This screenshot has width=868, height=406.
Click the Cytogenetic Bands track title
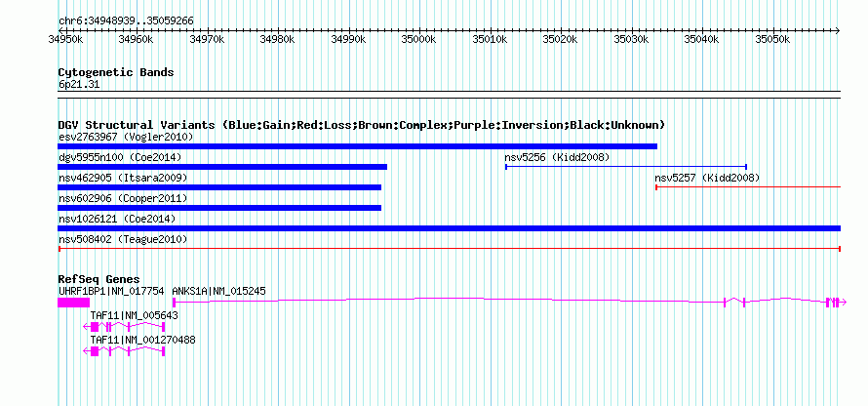pyautogui.click(x=116, y=72)
